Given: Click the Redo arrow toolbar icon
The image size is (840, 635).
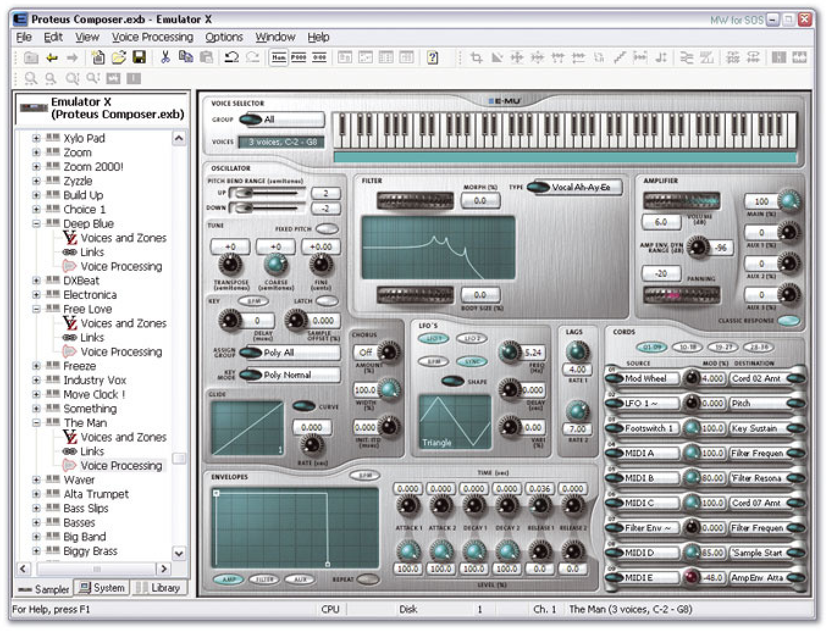Looking at the screenshot, I should 252,57.
